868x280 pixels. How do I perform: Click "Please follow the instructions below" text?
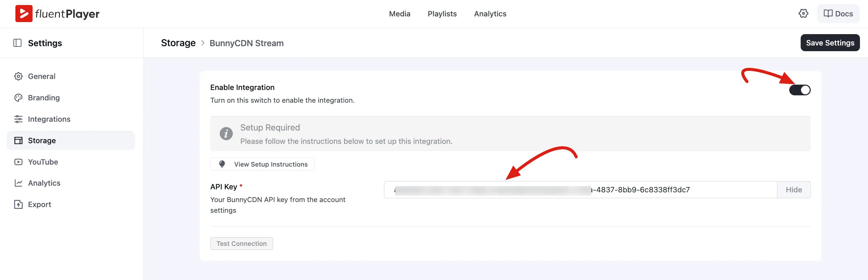point(346,142)
